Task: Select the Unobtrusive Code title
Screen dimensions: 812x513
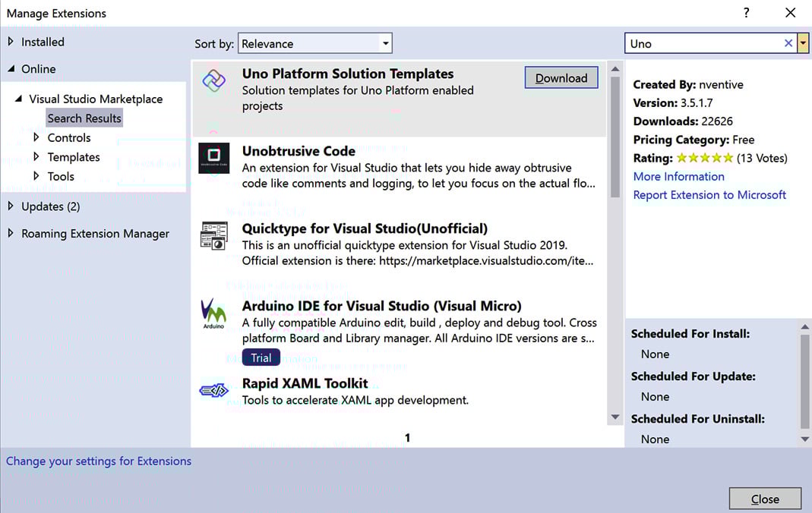Action: [299, 151]
